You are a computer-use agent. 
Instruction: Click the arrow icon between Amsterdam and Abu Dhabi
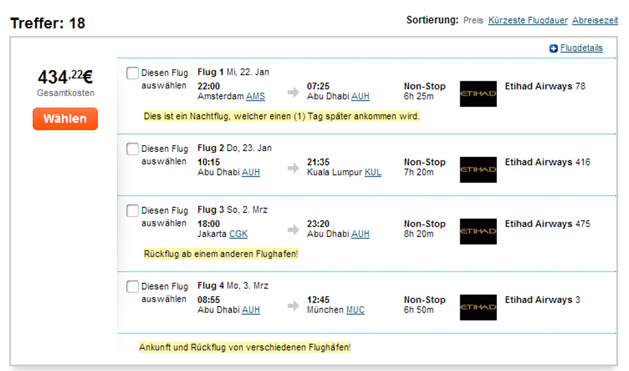pyautogui.click(x=293, y=92)
